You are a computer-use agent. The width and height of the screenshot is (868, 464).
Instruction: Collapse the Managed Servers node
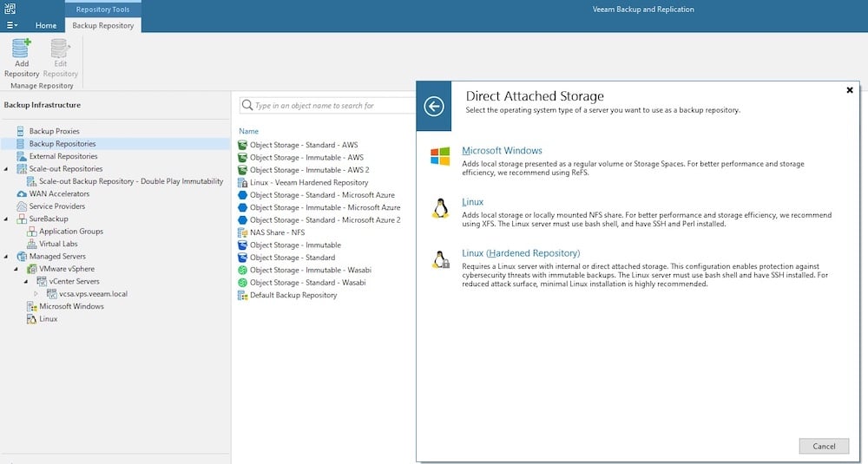point(6,257)
